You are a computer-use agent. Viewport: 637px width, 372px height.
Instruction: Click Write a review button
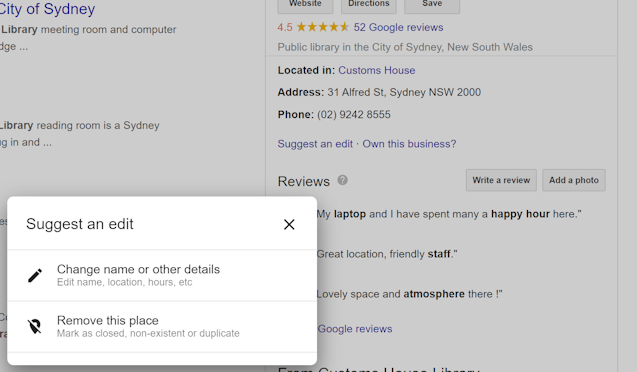(501, 180)
